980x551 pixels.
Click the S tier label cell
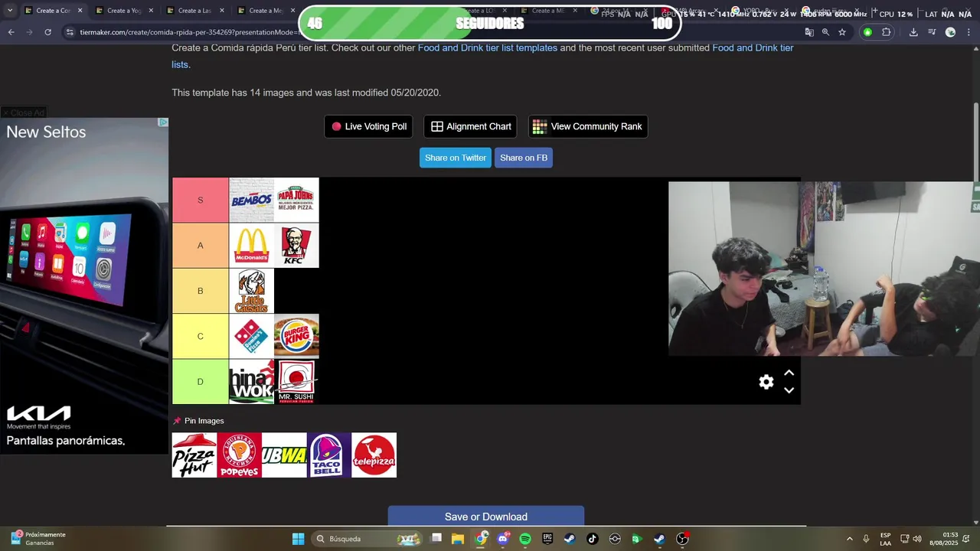click(x=201, y=200)
